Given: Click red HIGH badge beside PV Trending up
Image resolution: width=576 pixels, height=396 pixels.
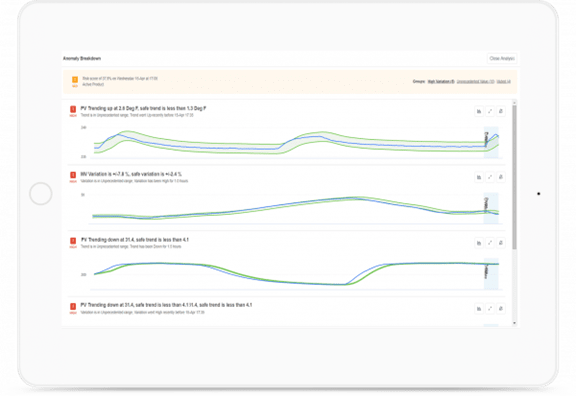Looking at the screenshot, I should 73,111.
